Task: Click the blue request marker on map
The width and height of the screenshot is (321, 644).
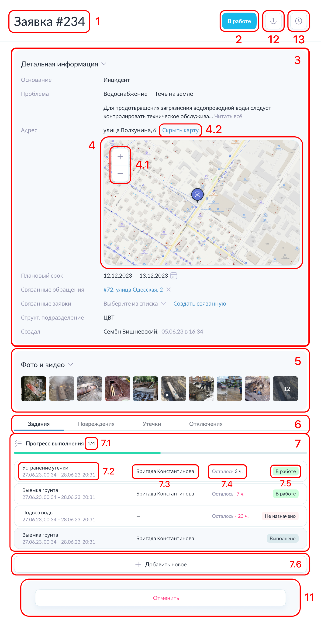Action: (x=197, y=194)
